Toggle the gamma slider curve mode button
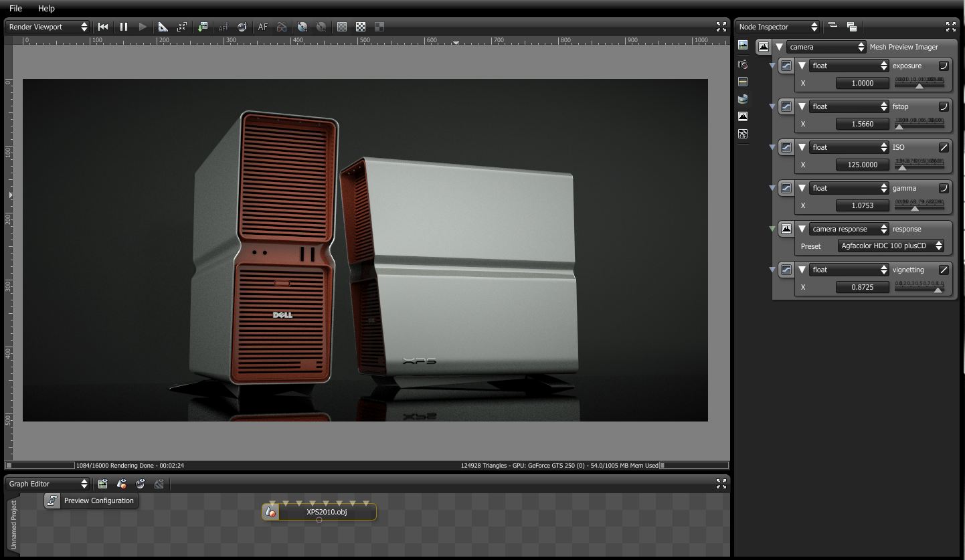965x560 pixels. click(x=944, y=188)
